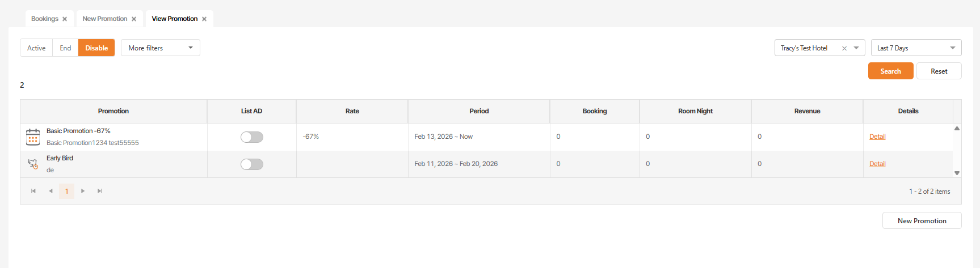Go to first page of results
Image resolution: width=980 pixels, height=268 pixels.
[33, 191]
